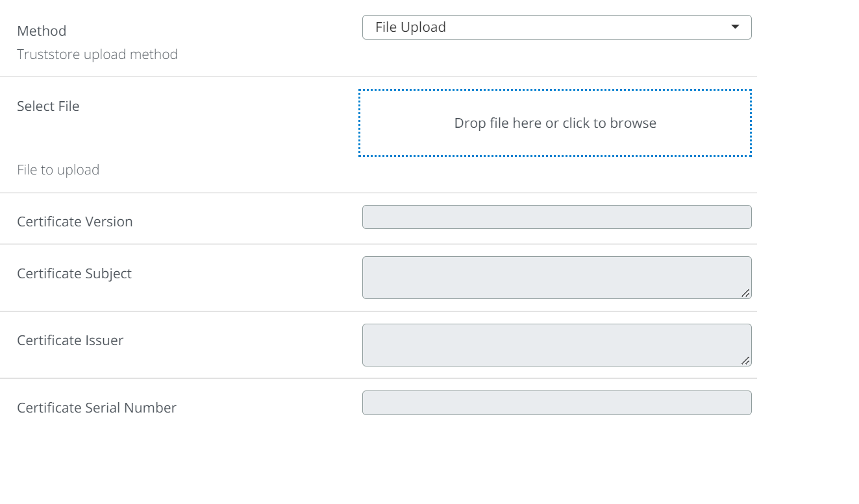Click inside the Certificate Issuer text area
The width and height of the screenshot is (859, 504).
click(556, 345)
